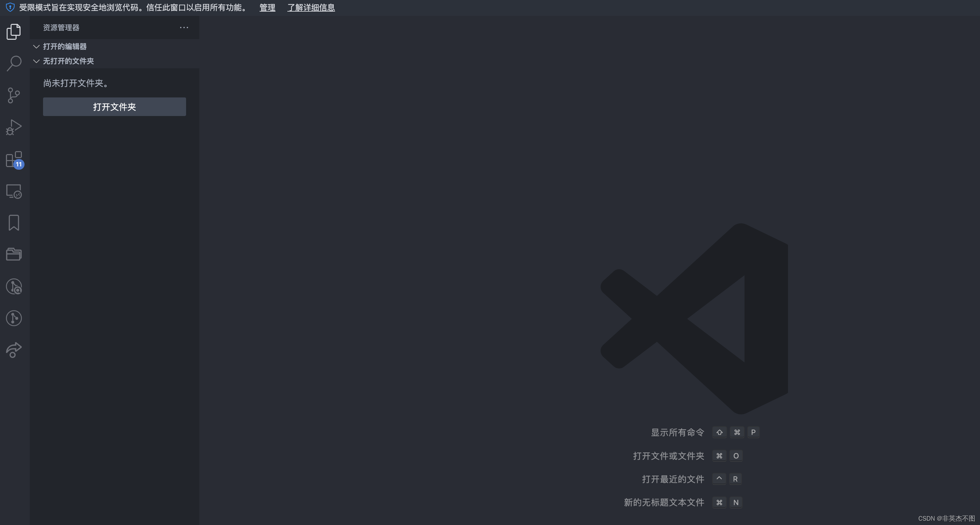Screen dimensions: 980x525
Task: Open the GitLens Inspect icon
Action: pyautogui.click(x=14, y=286)
